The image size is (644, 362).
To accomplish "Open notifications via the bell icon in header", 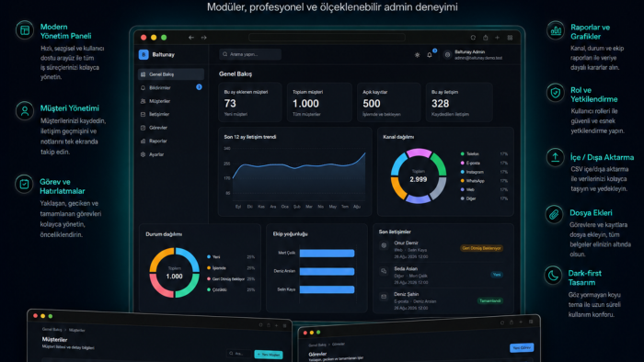I will coord(430,54).
